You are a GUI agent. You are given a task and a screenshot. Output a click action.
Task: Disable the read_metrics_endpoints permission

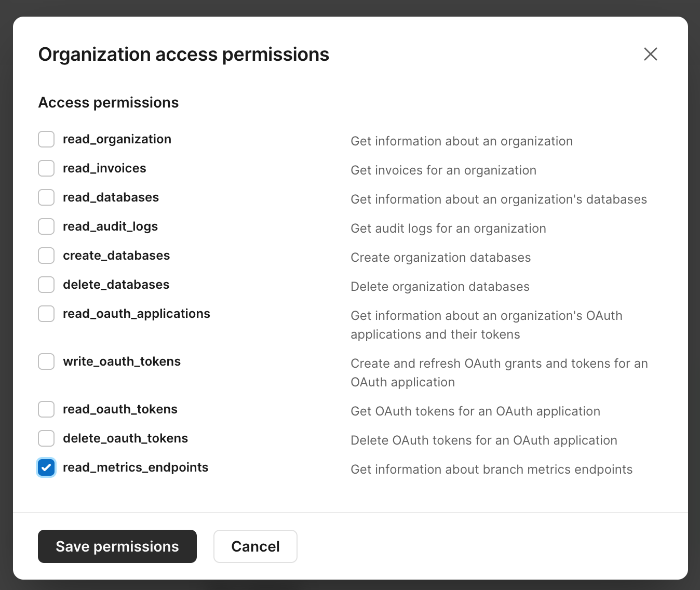[x=46, y=467]
